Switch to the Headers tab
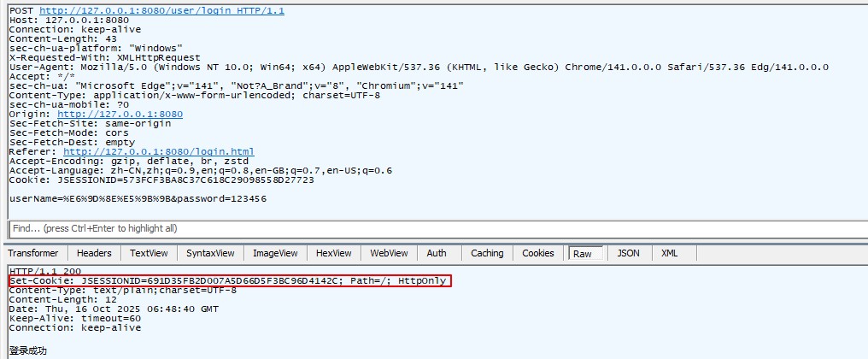Viewport: 868px width, 359px height. click(x=94, y=253)
